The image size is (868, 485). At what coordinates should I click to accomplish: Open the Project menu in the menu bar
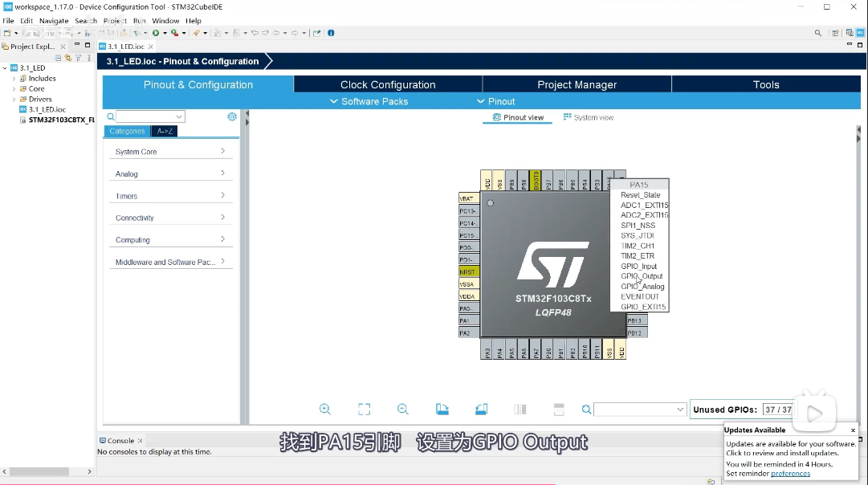click(x=115, y=21)
